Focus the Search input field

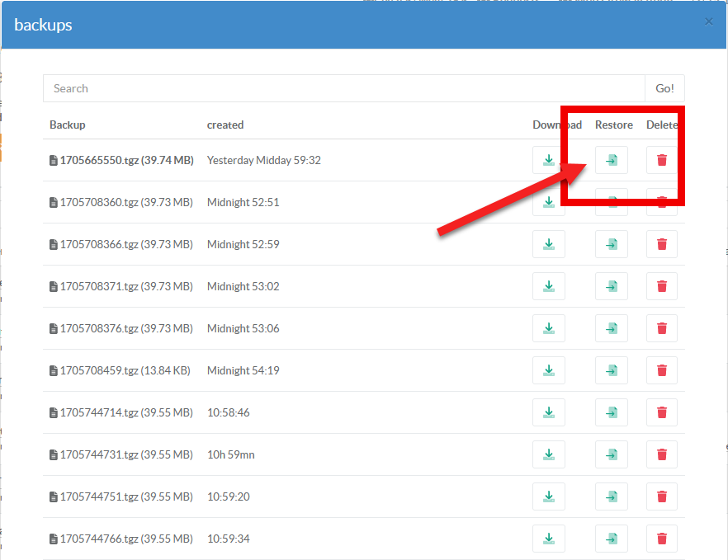pyautogui.click(x=343, y=88)
